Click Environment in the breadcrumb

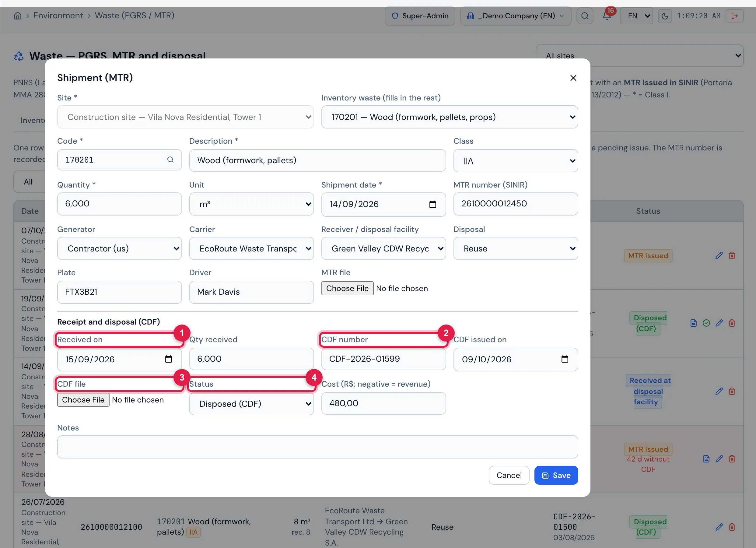58,15
